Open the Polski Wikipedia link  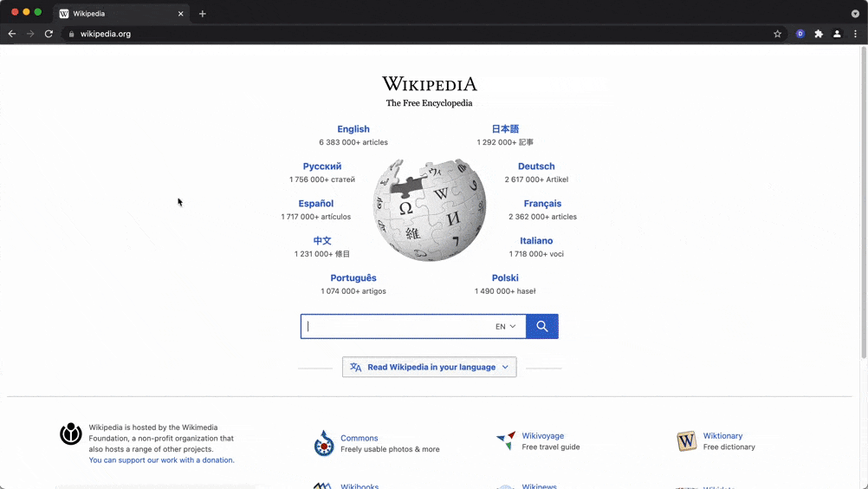(x=505, y=277)
